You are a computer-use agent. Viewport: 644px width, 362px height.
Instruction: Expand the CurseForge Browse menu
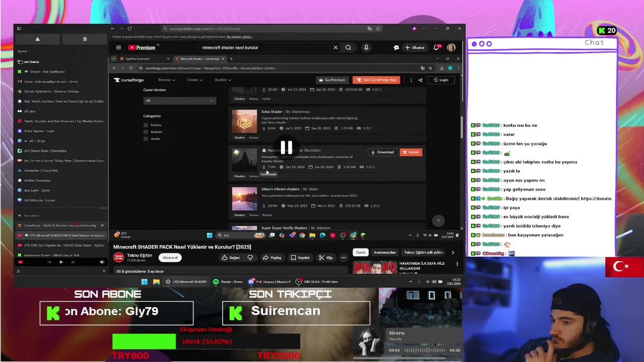pyautogui.click(x=167, y=80)
